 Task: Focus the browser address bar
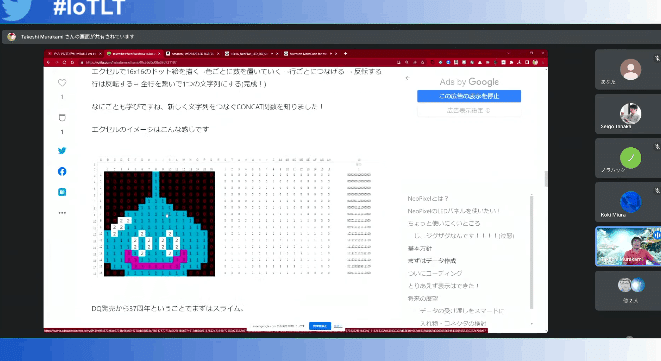(236, 62)
